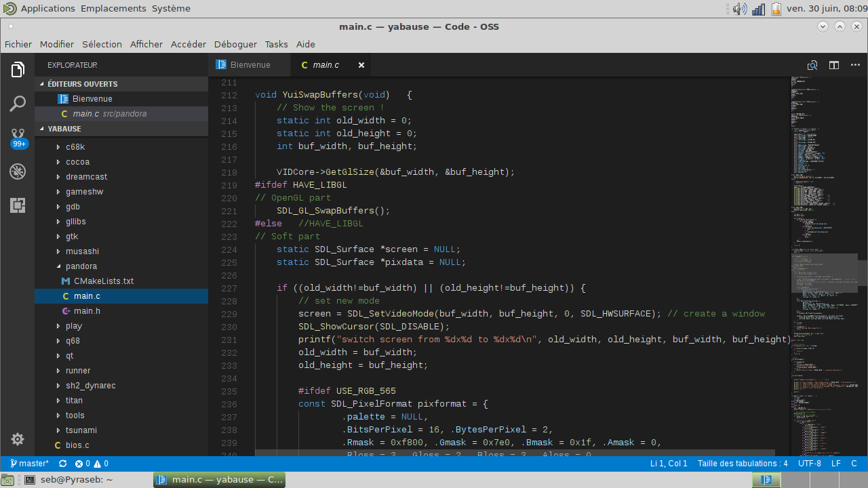
Task: Open the Explorer view in activity bar
Action: tap(18, 70)
